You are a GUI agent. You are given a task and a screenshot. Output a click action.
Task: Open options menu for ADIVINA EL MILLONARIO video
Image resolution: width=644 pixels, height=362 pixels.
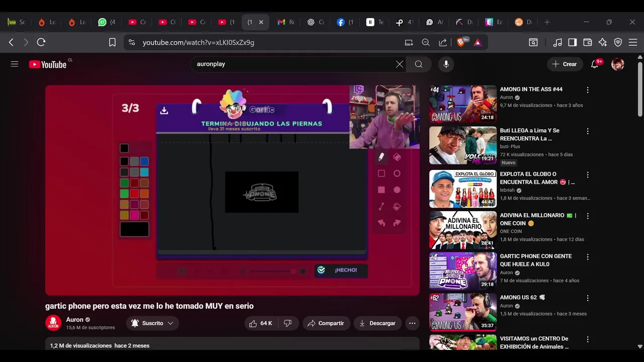(x=588, y=216)
